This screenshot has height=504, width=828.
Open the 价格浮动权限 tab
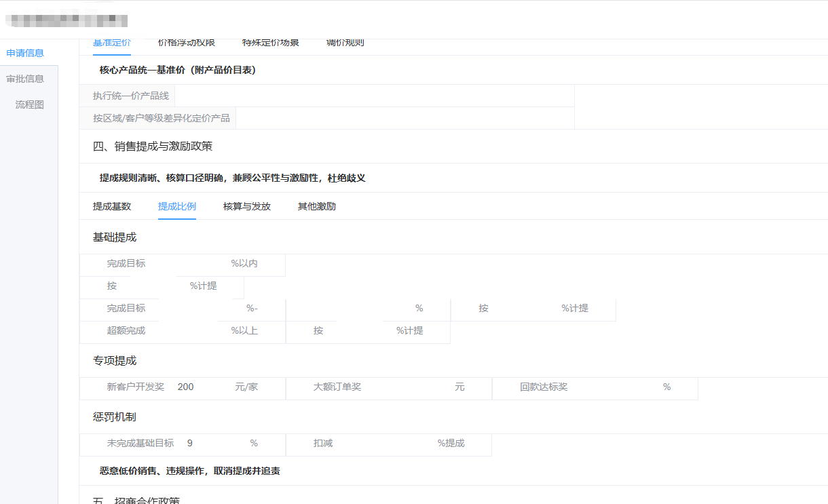click(187, 43)
